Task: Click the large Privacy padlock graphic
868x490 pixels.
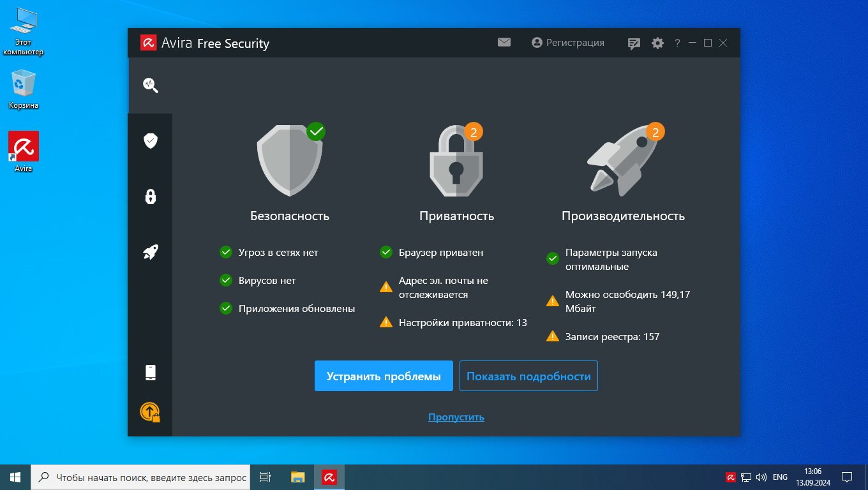Action: point(456,160)
